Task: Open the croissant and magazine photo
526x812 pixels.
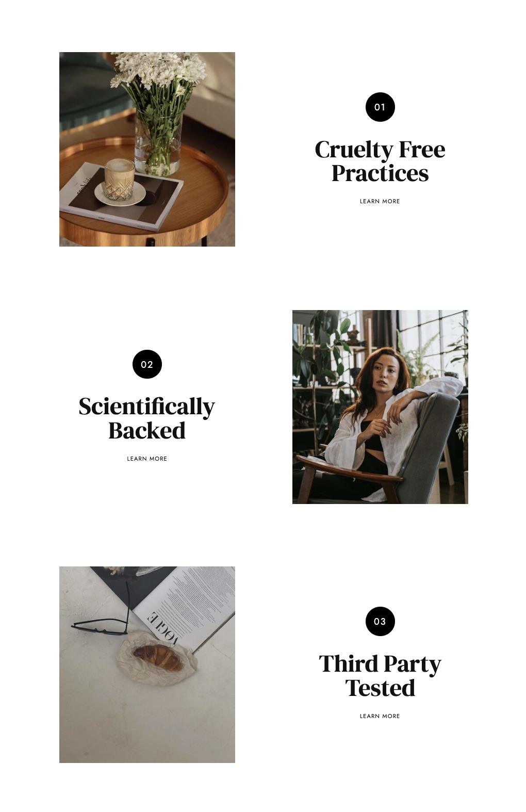Action: [x=147, y=664]
